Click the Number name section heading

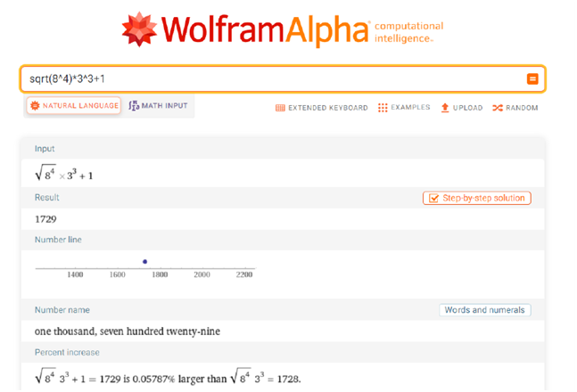coord(62,310)
